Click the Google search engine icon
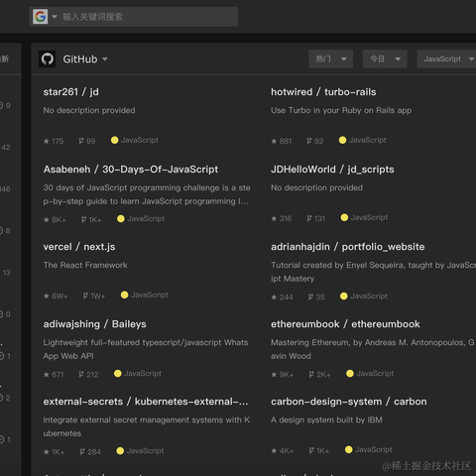Viewport: 476px width, 476px height. click(x=41, y=17)
